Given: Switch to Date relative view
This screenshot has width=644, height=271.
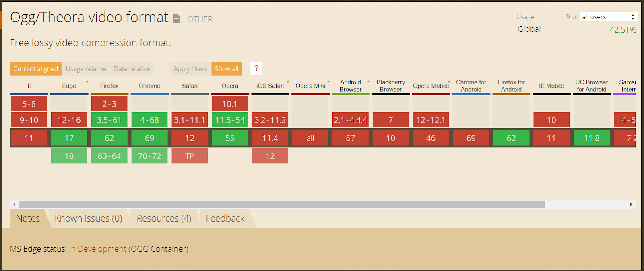Looking at the screenshot, I should pyautogui.click(x=132, y=69).
